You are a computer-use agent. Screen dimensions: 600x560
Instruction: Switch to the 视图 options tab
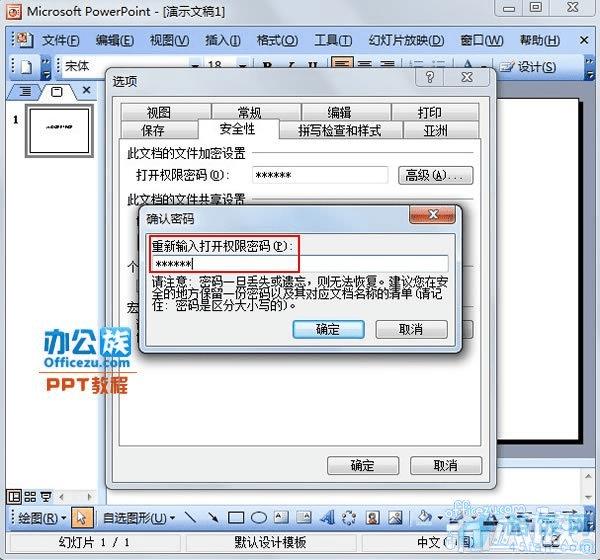(166, 112)
